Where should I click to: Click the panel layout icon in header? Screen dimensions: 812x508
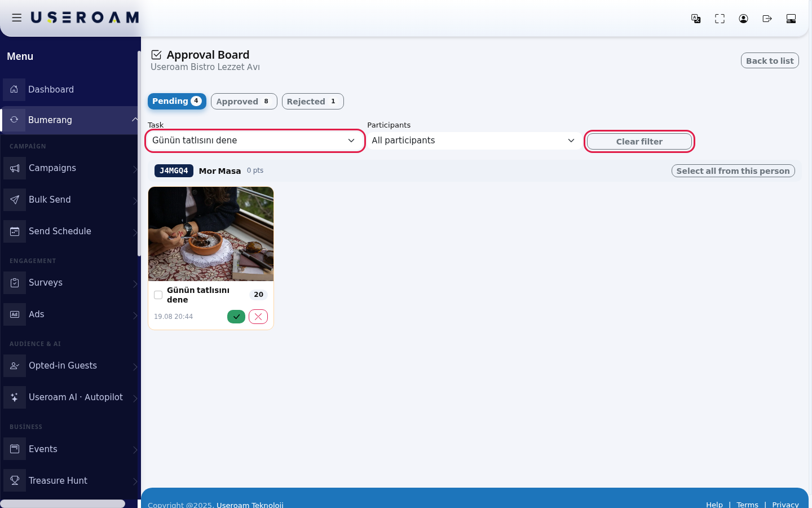[791, 19]
